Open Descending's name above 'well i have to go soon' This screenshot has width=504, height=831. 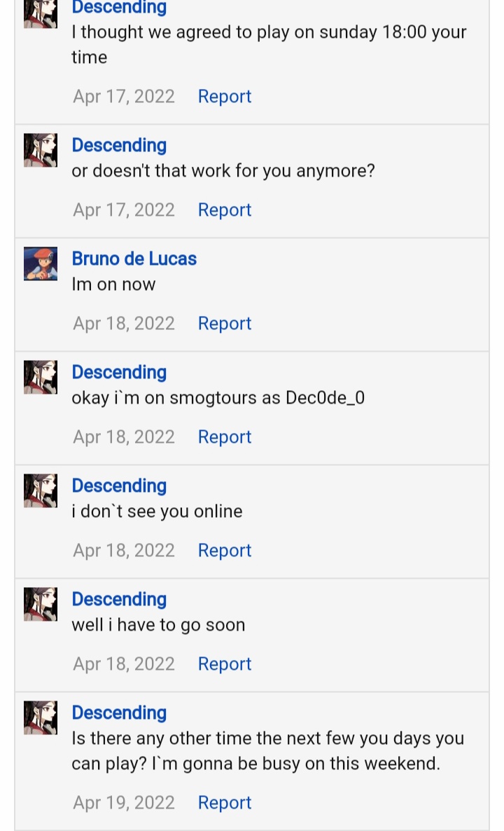pyautogui.click(x=119, y=599)
